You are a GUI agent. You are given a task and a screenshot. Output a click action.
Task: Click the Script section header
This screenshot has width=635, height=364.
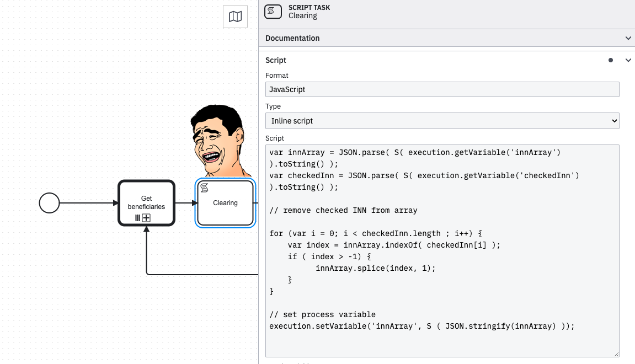pos(447,60)
